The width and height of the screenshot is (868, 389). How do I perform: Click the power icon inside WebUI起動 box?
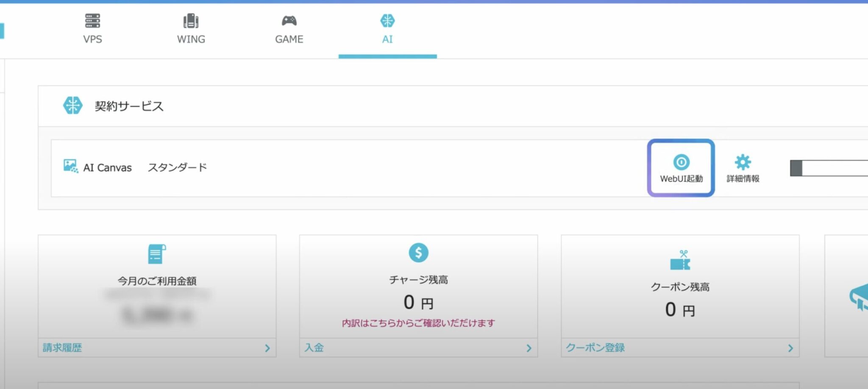pos(681,161)
